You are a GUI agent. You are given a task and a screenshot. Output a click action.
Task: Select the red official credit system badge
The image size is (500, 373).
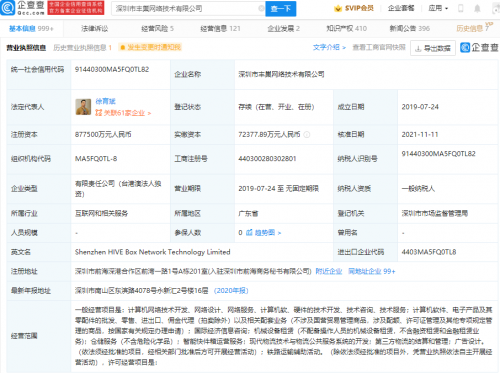tap(76, 8)
